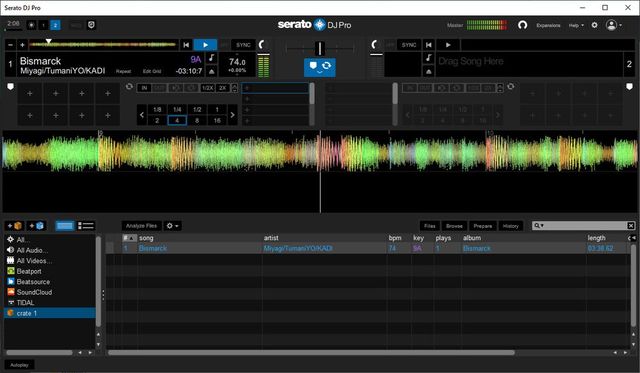Enable SYNC on deck 2

(409, 45)
